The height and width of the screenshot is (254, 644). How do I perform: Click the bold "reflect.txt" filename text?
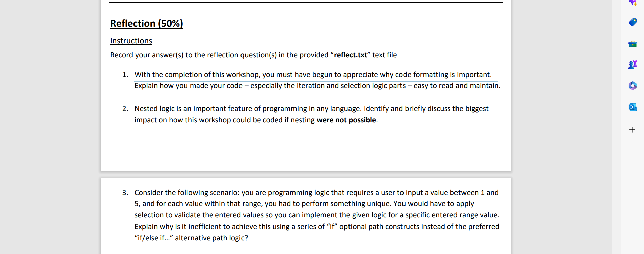[x=350, y=55]
